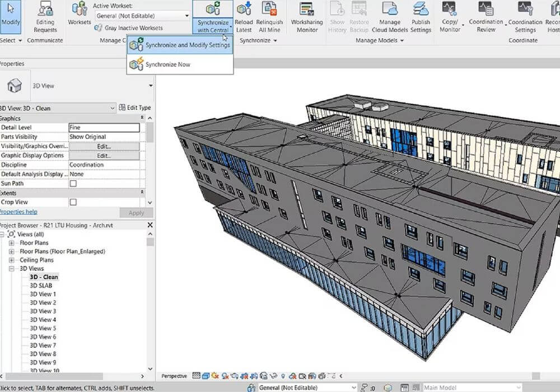Check the Crop View checkbox

click(x=73, y=202)
